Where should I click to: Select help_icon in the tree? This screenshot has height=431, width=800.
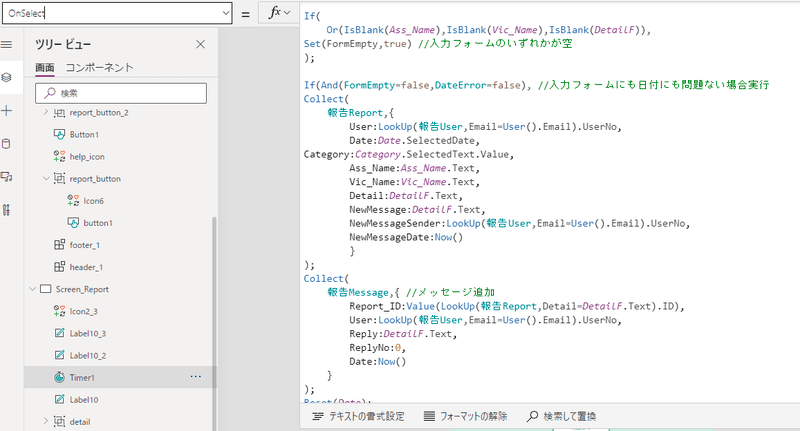87,157
